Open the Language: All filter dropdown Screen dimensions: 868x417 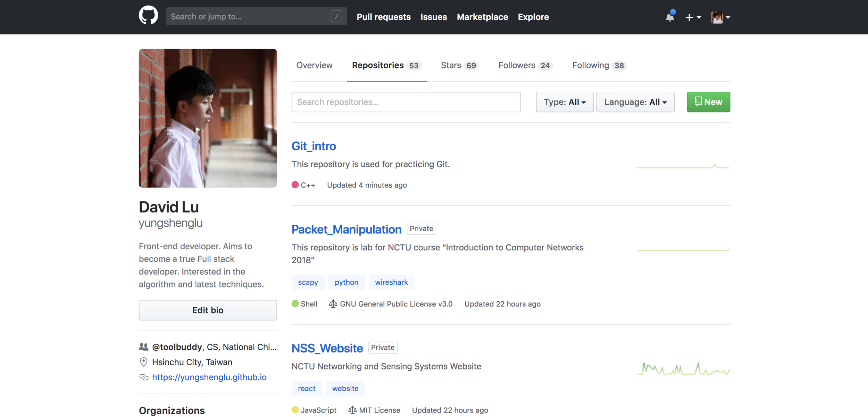[x=635, y=102]
